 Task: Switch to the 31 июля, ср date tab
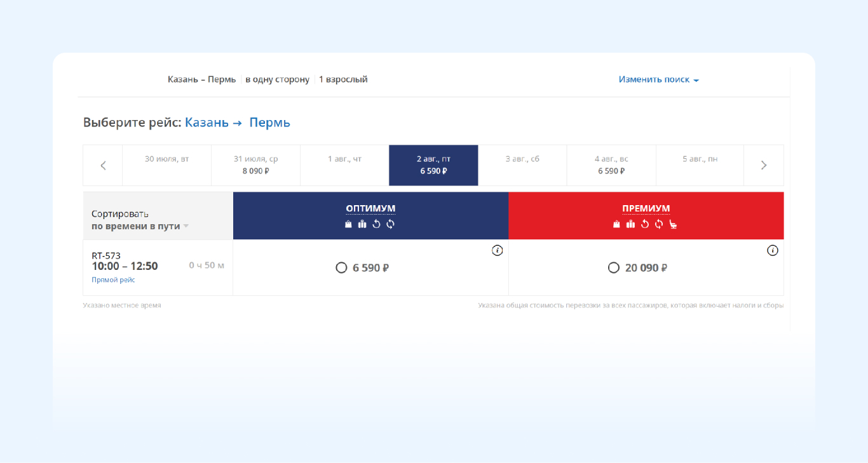tap(255, 165)
